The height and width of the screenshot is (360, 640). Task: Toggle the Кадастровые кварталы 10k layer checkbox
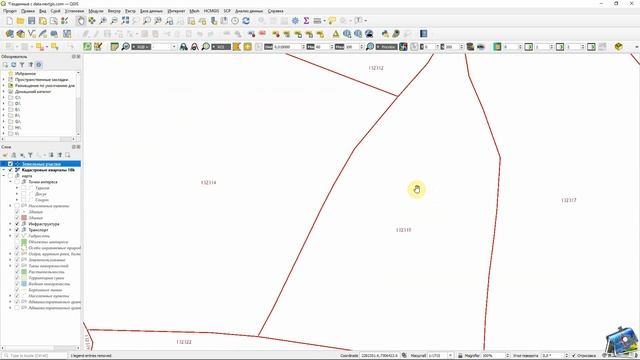(x=11, y=170)
